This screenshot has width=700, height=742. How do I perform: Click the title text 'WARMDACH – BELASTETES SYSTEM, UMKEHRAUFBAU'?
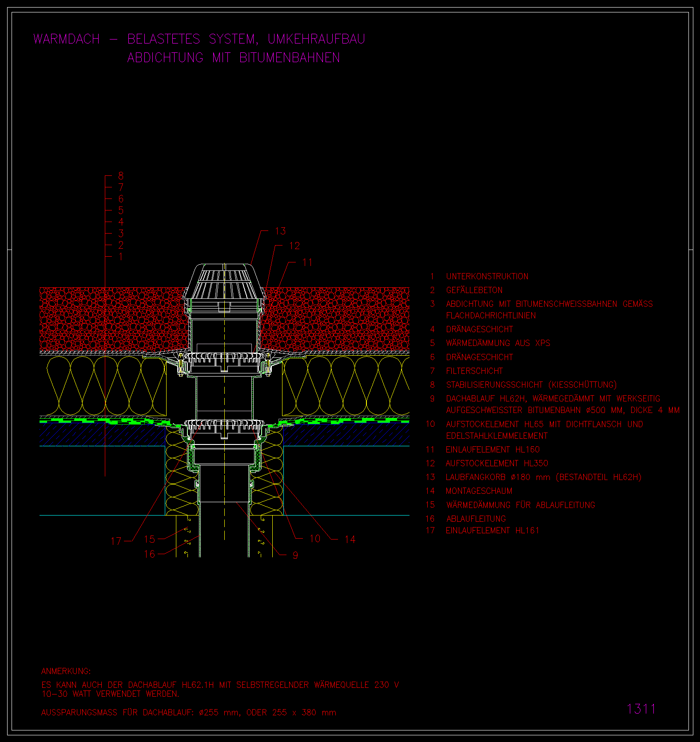click(199, 39)
